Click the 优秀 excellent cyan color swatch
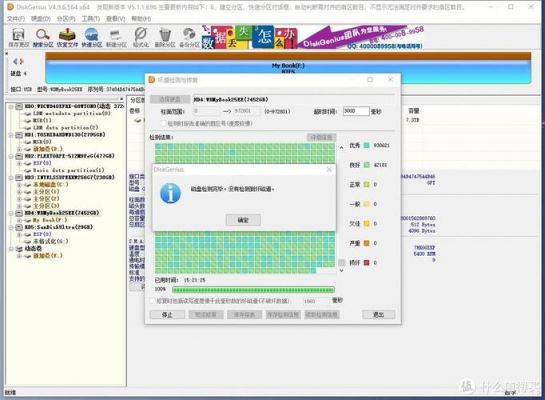The width and height of the screenshot is (545, 400). point(366,145)
